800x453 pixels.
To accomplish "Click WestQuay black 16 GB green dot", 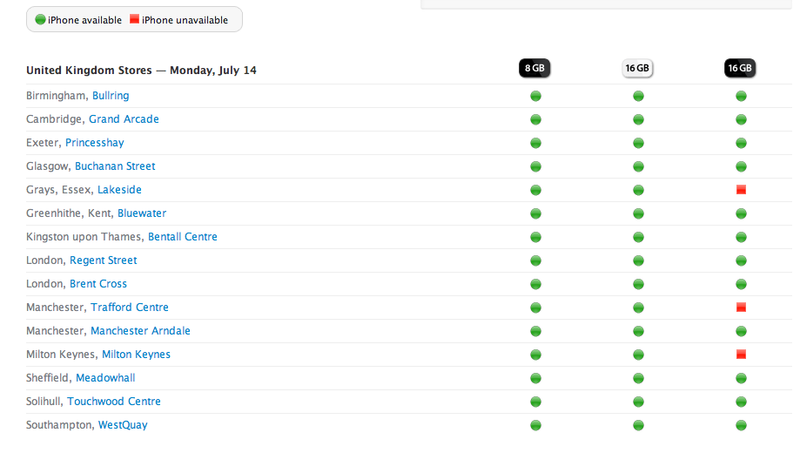I will [741, 425].
